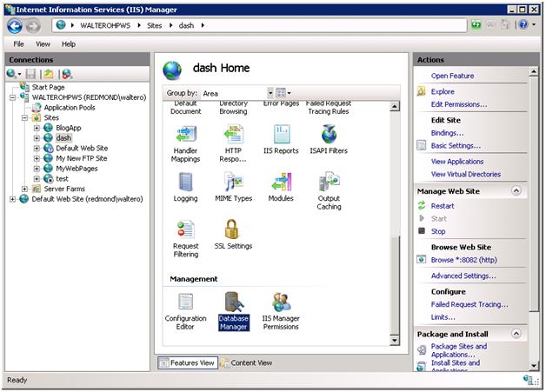
Task: Open the Help icon in toolbar
Action: coord(523,24)
